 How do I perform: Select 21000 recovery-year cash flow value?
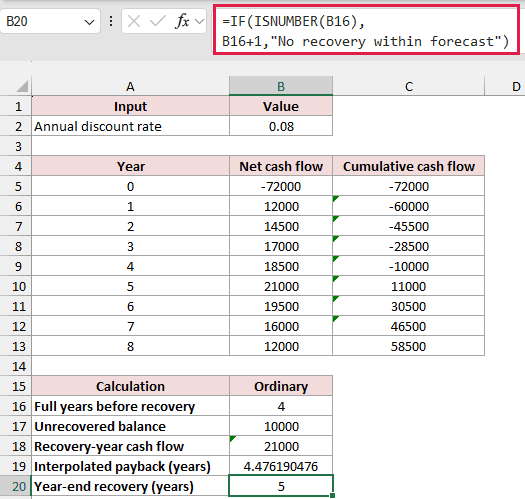coord(281,446)
